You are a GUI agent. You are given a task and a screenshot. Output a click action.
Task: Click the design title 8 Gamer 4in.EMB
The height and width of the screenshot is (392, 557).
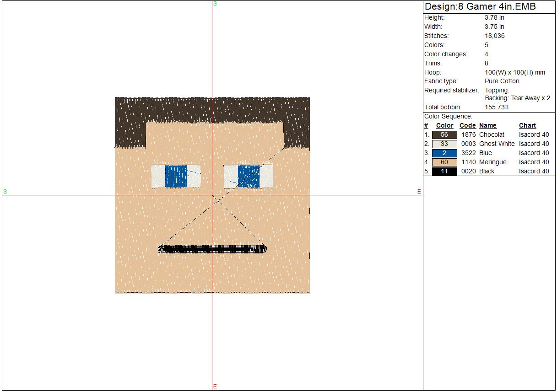(480, 7)
